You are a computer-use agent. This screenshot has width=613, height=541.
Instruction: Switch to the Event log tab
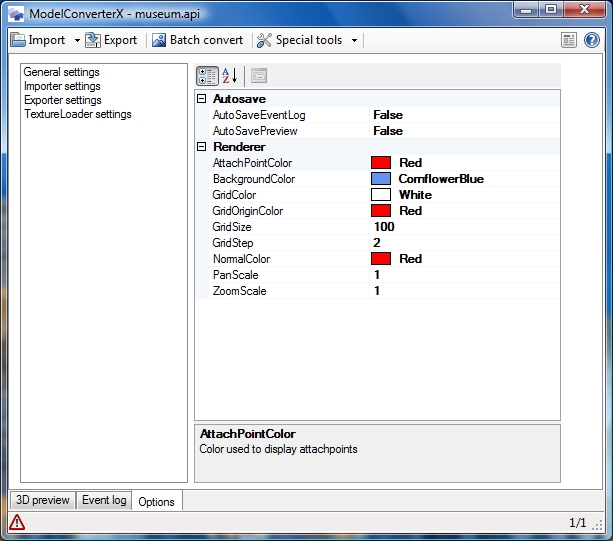pyautogui.click(x=104, y=500)
